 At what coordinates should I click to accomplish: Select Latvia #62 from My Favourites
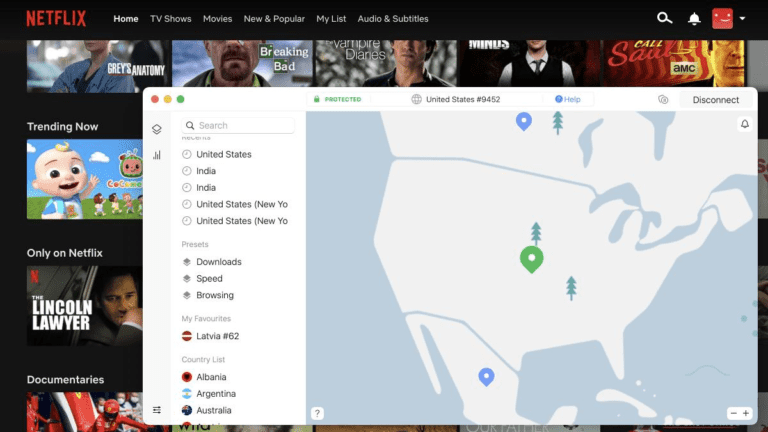click(217, 335)
